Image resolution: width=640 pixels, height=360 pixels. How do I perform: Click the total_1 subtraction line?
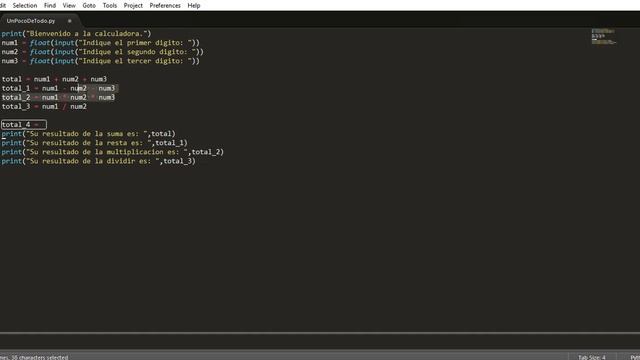click(58, 88)
